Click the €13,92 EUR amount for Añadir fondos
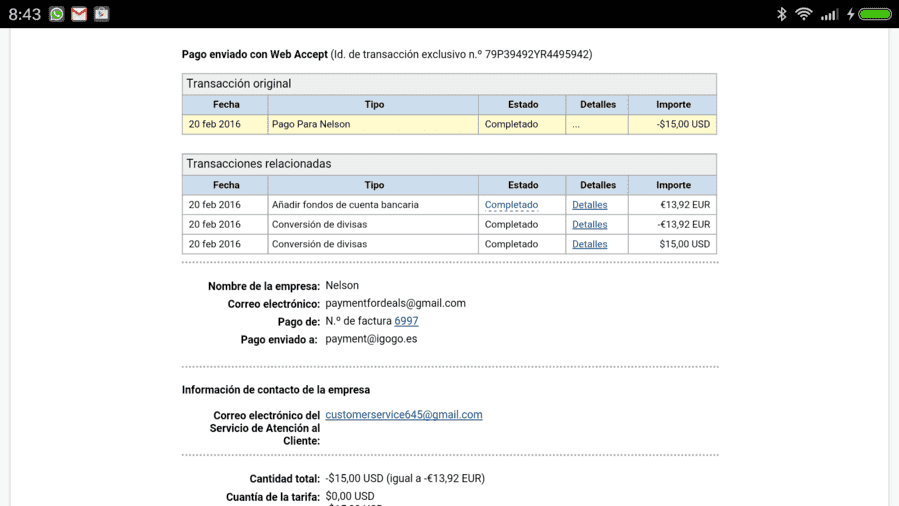The width and height of the screenshot is (899, 506). (x=685, y=205)
